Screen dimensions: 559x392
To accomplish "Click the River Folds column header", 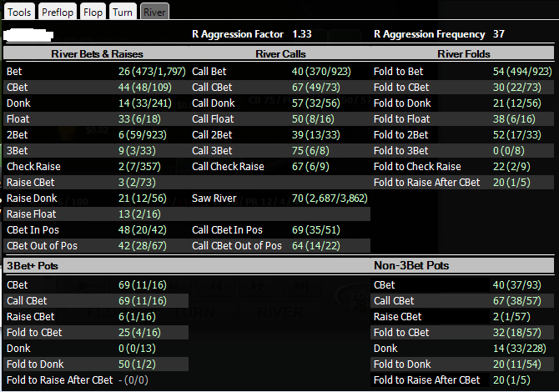I will 463,54.
